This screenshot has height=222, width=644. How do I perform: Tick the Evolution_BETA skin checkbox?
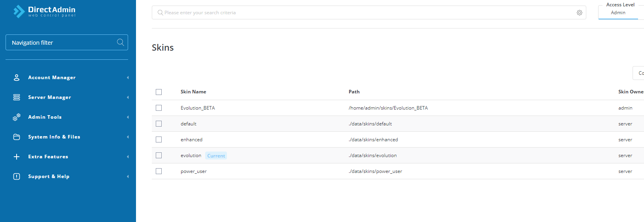(159, 108)
